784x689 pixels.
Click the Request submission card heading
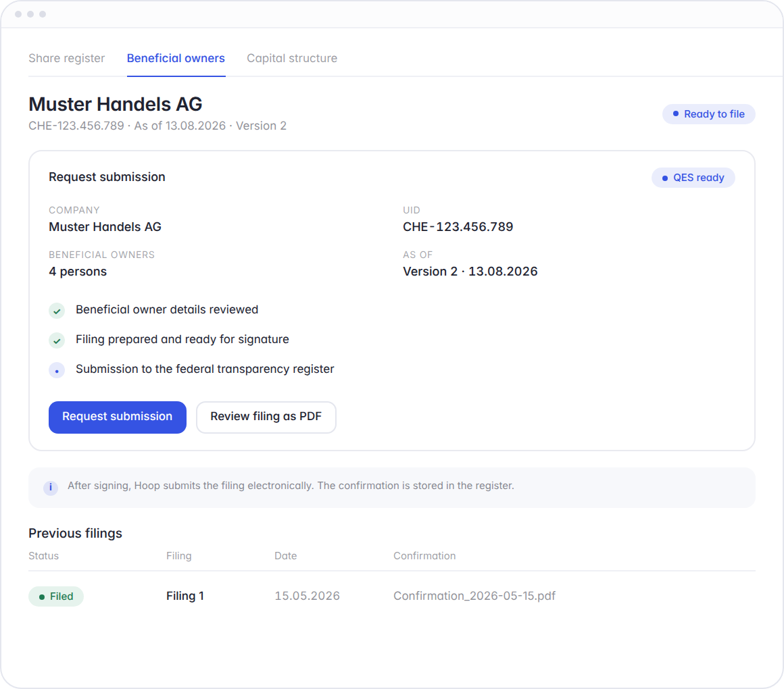point(107,178)
